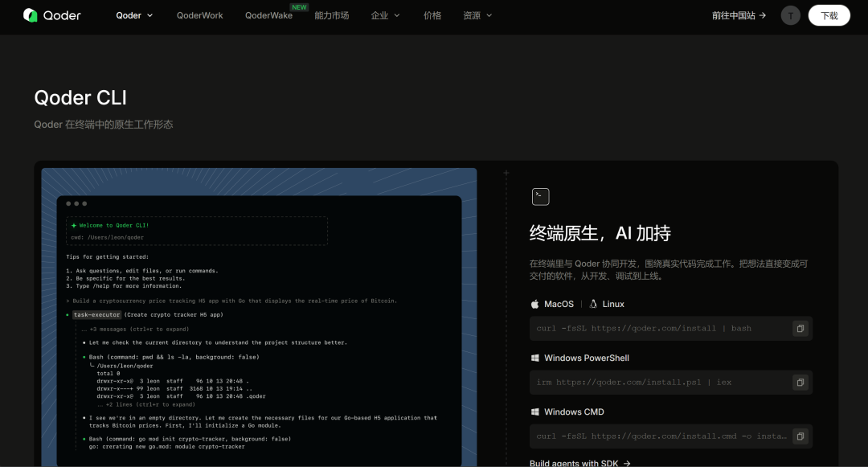Go to 能力市场 page
This screenshot has width=868, height=467.
click(x=332, y=15)
